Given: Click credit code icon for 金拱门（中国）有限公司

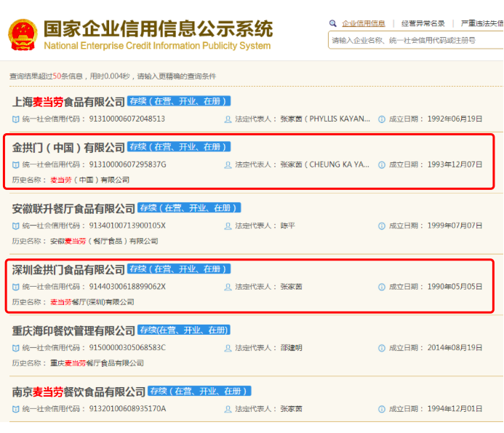Looking at the screenshot, I should coord(15,165).
